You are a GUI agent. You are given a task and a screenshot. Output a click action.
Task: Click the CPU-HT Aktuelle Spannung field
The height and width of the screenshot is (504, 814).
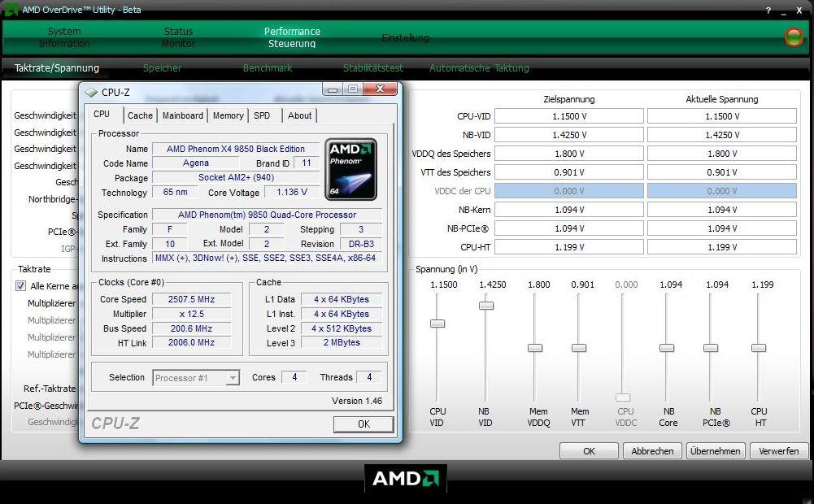722,247
